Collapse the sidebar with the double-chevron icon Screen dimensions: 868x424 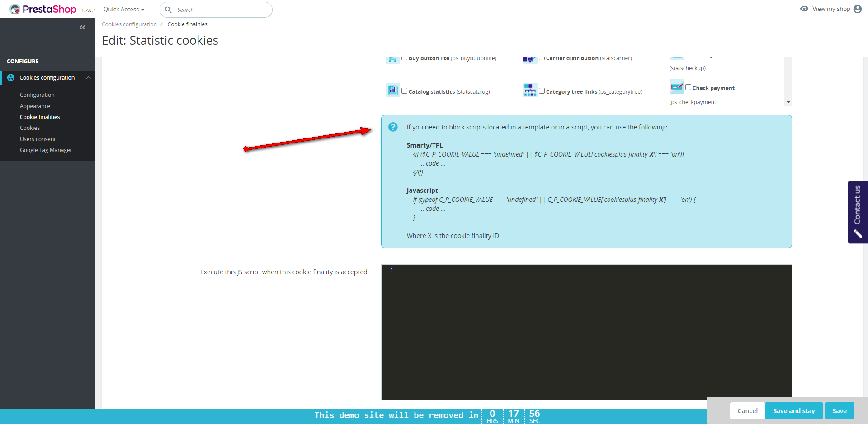tap(82, 28)
